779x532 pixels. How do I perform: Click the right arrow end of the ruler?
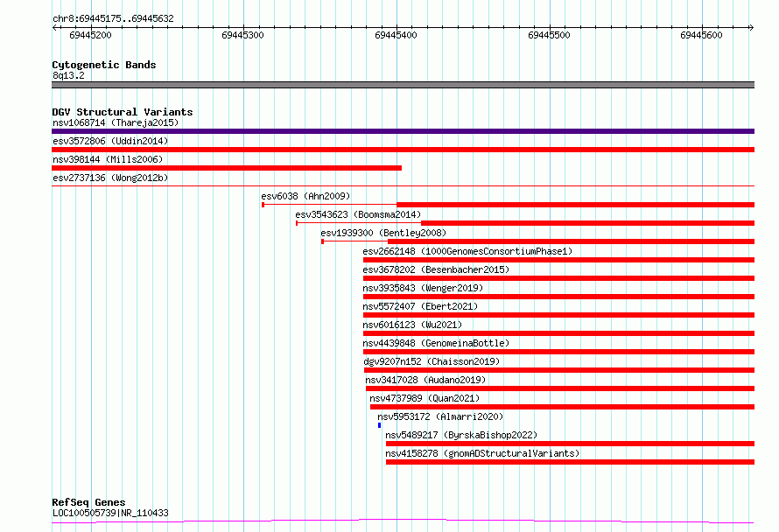(751, 27)
